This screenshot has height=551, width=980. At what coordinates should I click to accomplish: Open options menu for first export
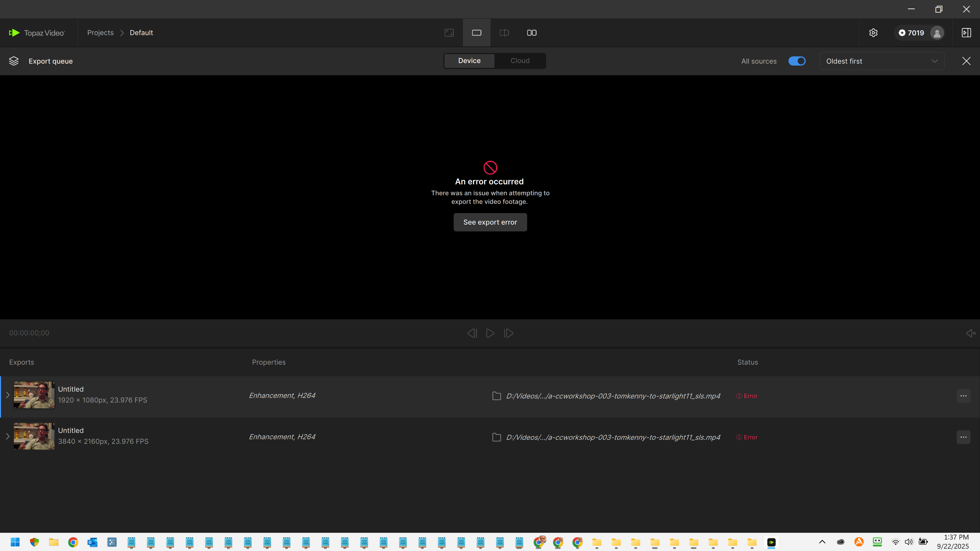click(x=963, y=396)
